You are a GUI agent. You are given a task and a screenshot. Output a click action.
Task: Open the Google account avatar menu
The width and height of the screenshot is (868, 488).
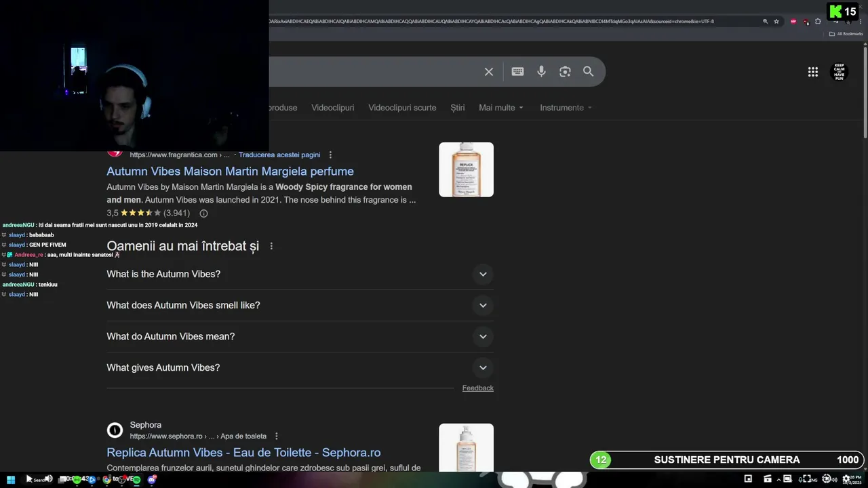(840, 72)
